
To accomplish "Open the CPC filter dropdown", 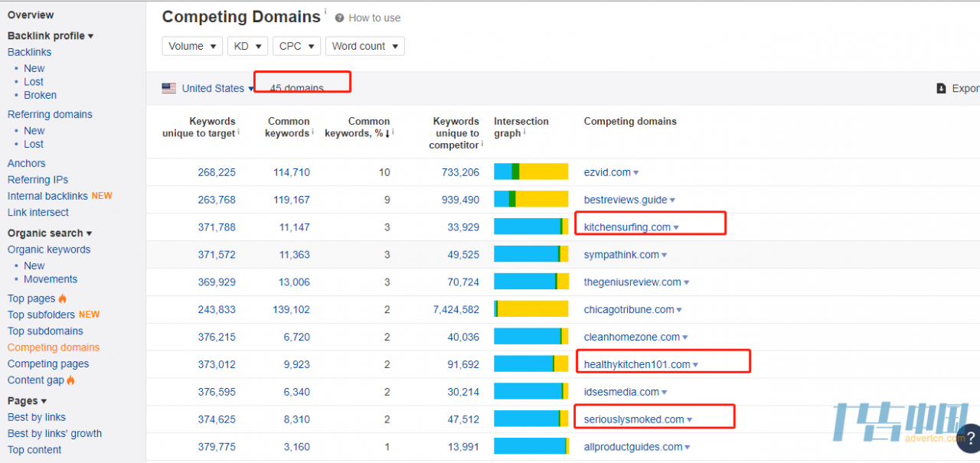I will [296, 46].
